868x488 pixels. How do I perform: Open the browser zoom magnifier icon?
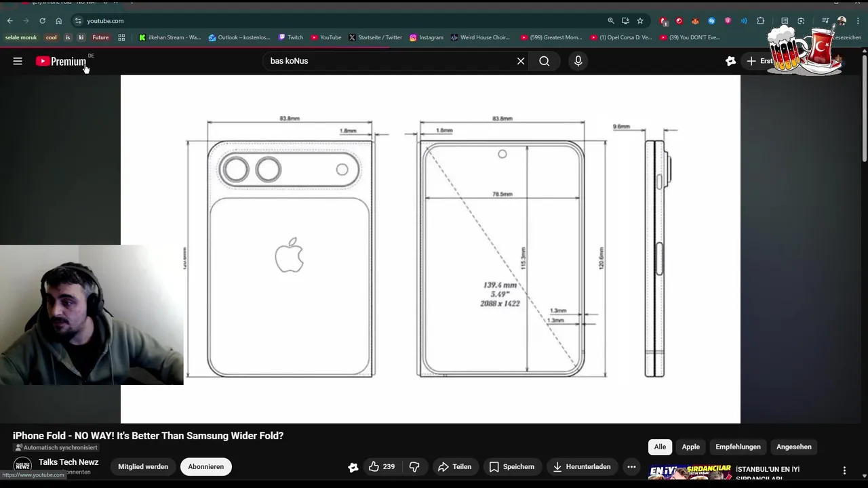click(611, 21)
